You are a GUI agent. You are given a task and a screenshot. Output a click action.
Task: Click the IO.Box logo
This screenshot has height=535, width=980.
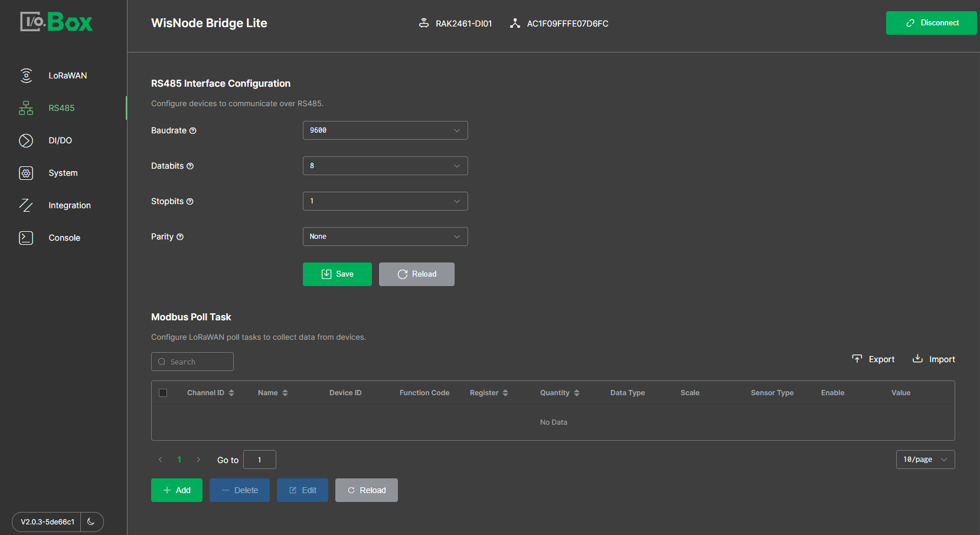(x=57, y=22)
